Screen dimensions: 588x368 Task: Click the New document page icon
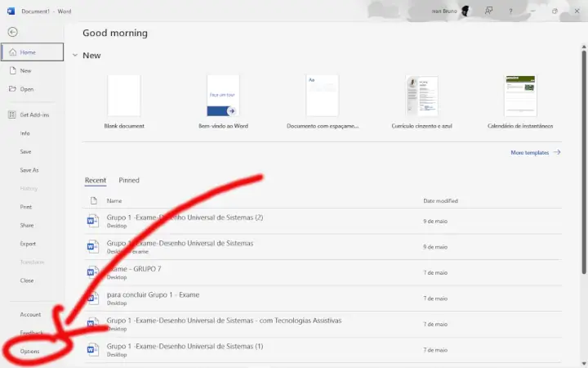[x=13, y=70]
